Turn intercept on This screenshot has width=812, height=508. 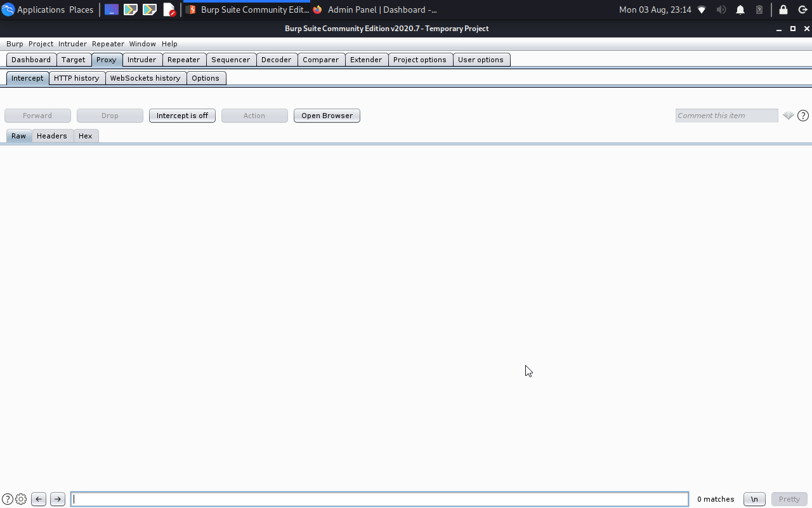point(182,116)
